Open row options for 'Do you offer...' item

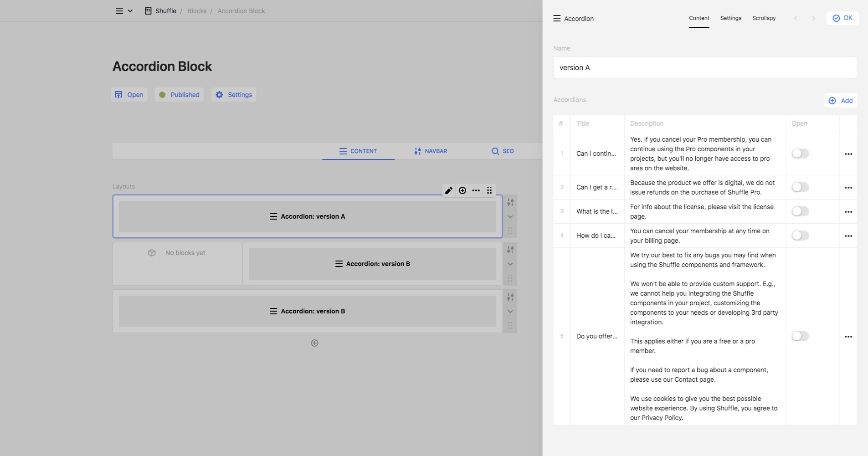848,337
